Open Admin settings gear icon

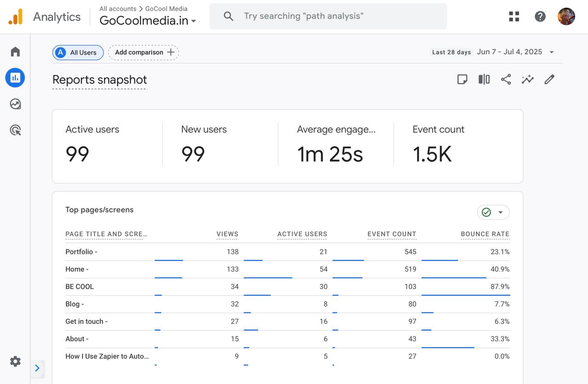[15, 361]
